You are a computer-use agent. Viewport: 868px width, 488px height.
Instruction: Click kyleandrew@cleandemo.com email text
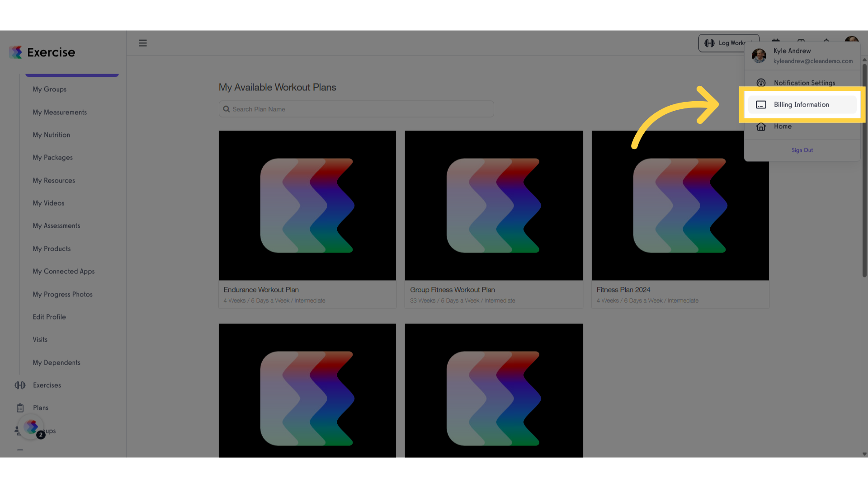tap(813, 61)
